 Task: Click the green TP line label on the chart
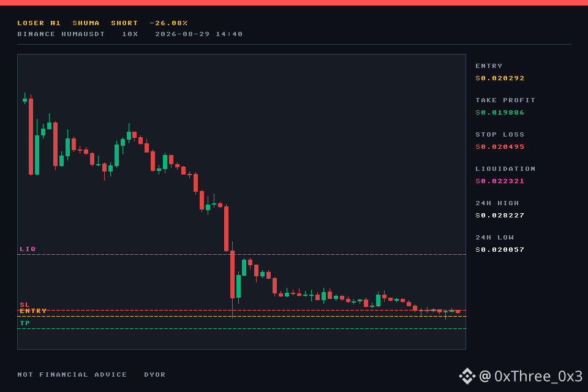24,323
